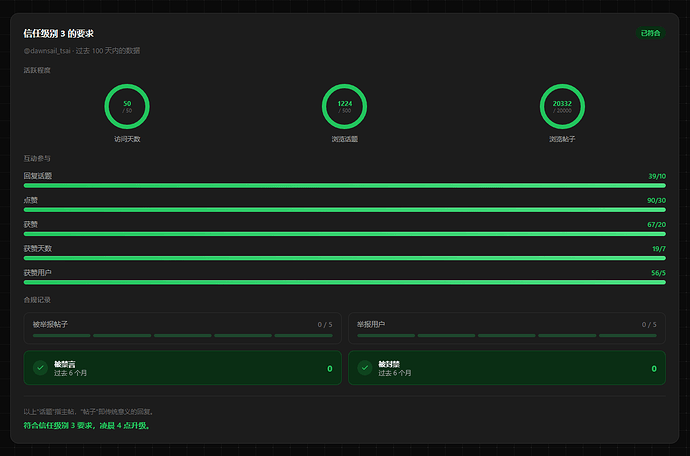Click the 互动参与 section label
Image resolution: width=690 pixels, height=456 pixels.
point(37,158)
